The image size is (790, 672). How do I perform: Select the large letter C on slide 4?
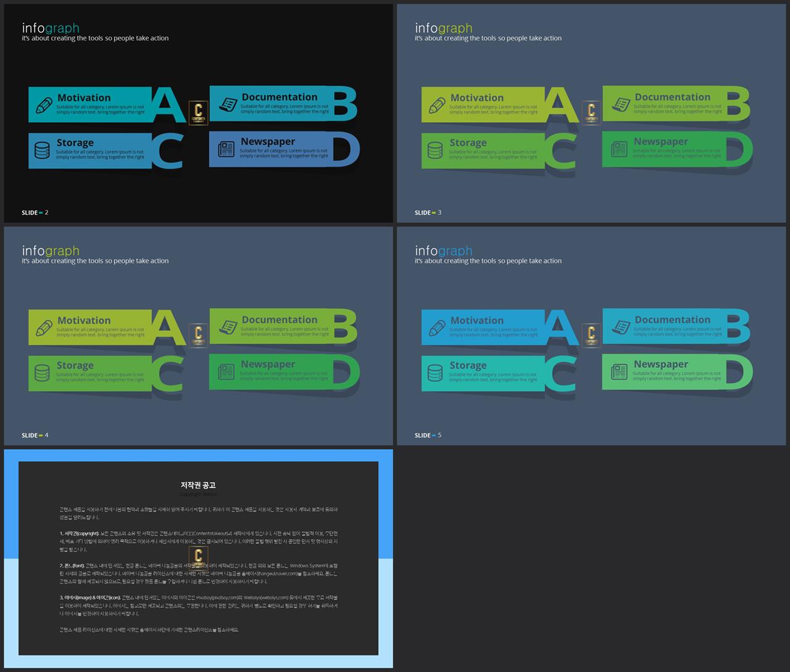pyautogui.click(x=167, y=373)
